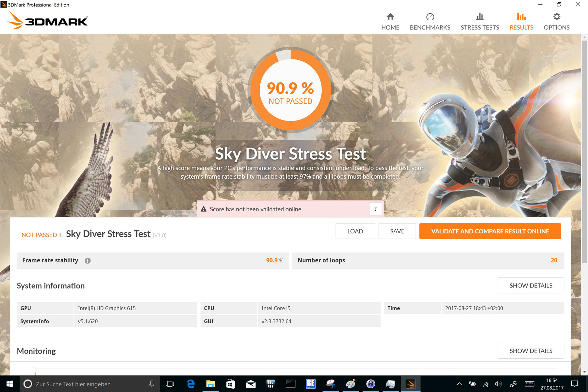Open the Options tab
The width and height of the screenshot is (588, 392).
tap(557, 22)
